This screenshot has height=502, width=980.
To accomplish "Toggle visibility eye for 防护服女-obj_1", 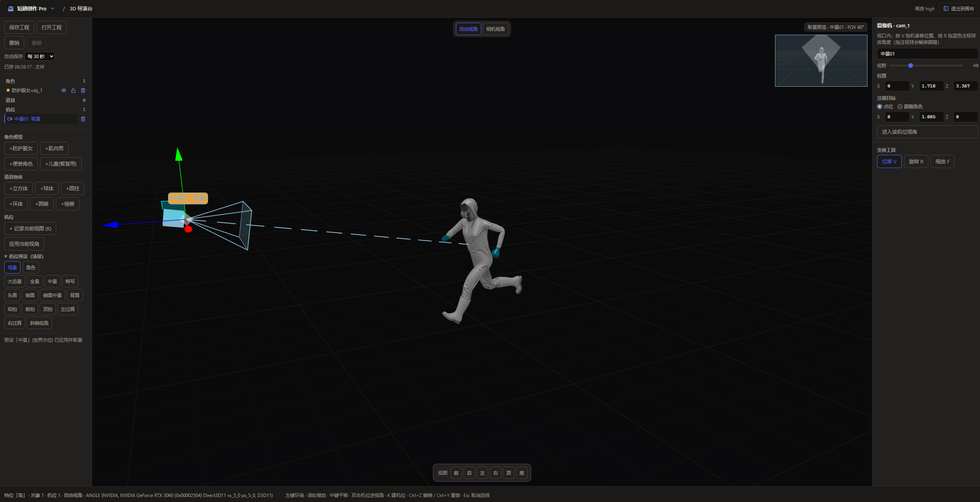I will point(64,91).
